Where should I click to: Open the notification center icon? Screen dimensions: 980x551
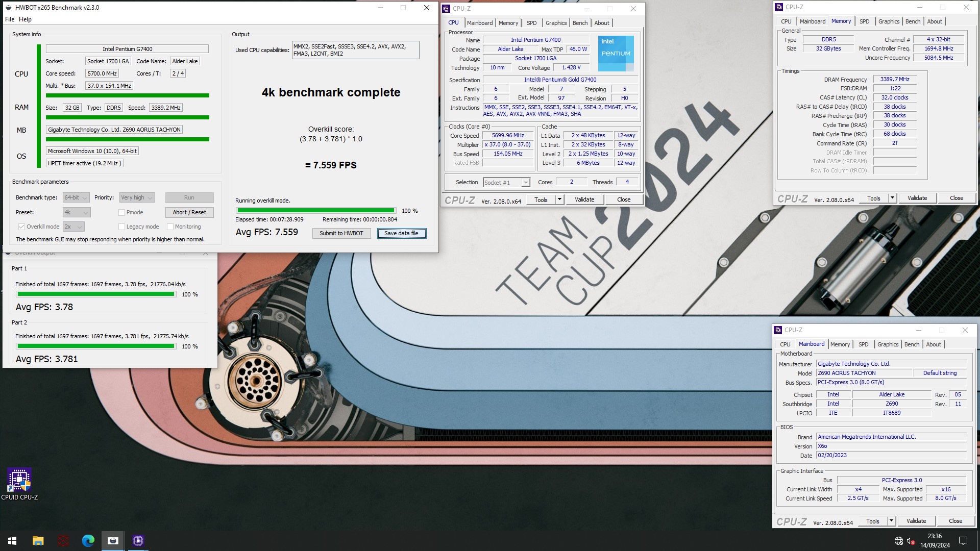coord(963,541)
